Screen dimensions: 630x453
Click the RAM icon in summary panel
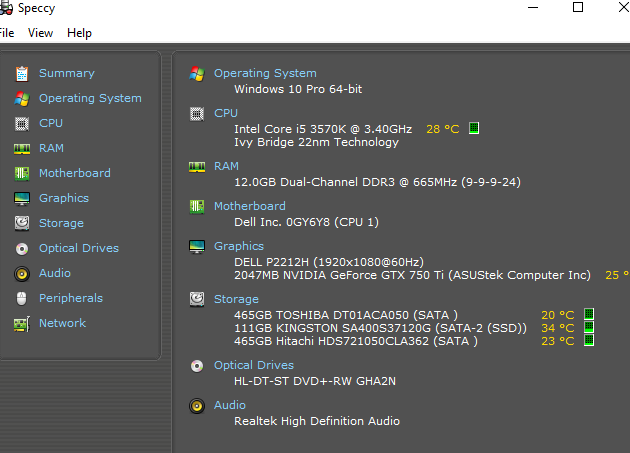click(x=197, y=167)
